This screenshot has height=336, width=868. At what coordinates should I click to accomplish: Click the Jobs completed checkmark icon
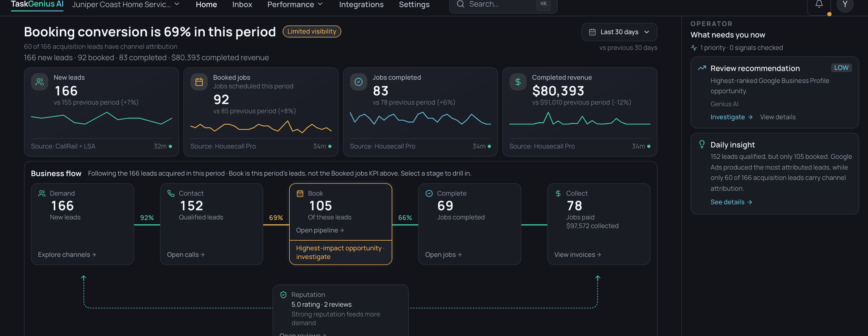click(358, 82)
